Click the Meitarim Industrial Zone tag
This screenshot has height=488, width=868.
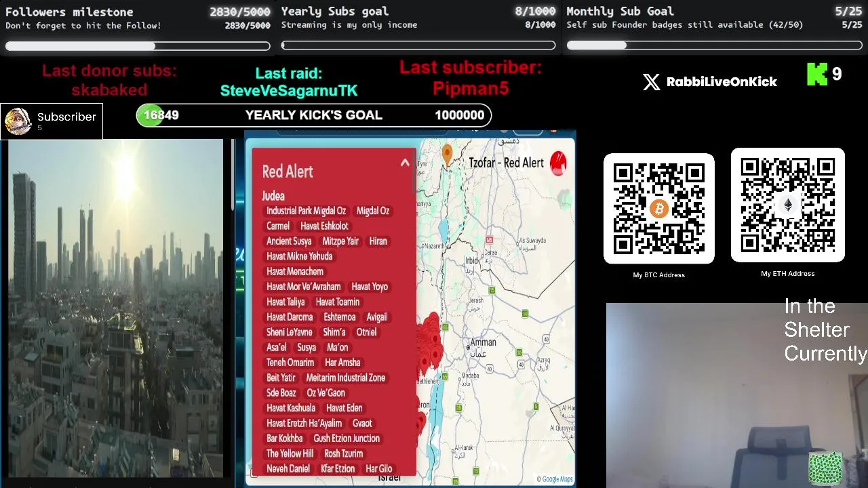point(346,378)
